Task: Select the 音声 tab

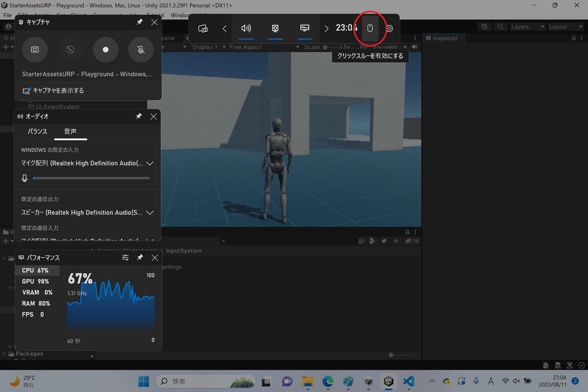Action: pos(71,131)
